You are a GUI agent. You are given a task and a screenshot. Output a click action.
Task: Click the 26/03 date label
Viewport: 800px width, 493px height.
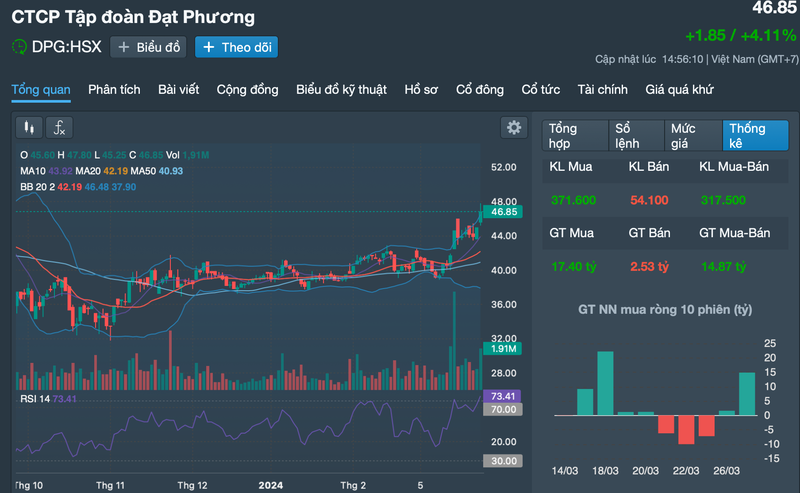727,471
